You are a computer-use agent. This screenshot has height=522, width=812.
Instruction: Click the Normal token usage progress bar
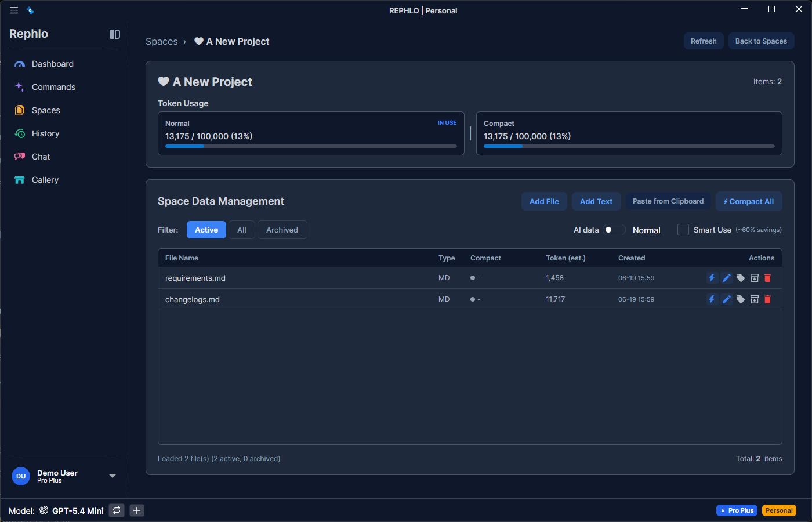click(311, 146)
